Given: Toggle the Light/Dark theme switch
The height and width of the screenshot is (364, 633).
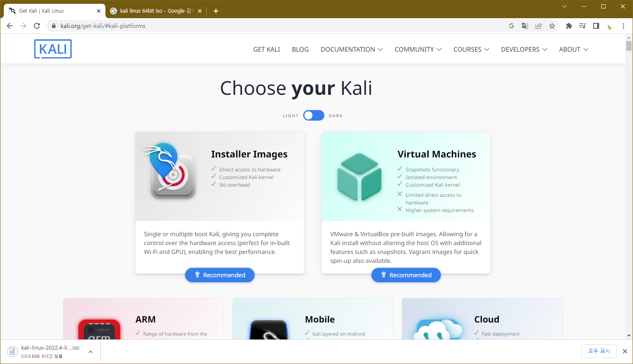Looking at the screenshot, I should click(314, 116).
